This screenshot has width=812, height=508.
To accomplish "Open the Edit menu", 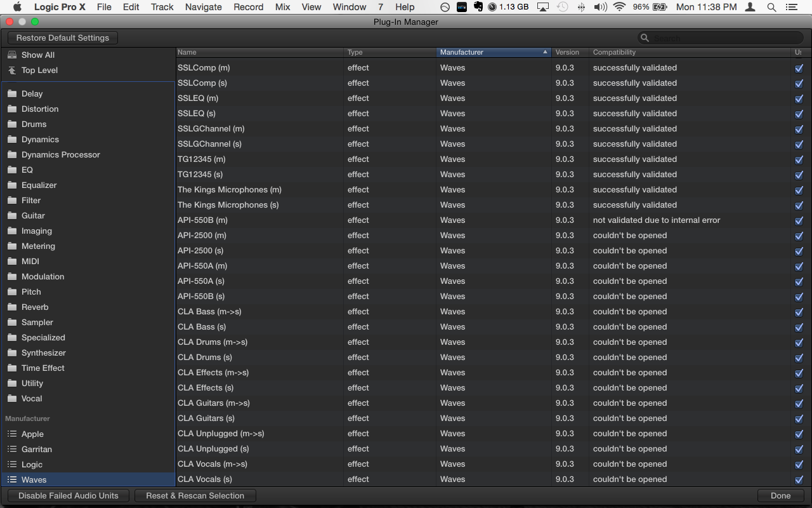I will [x=131, y=7].
